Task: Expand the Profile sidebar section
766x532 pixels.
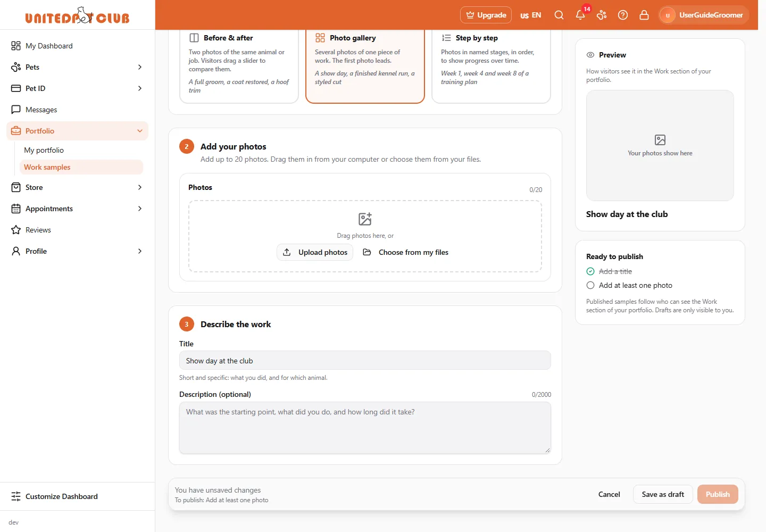Action: 140,251
